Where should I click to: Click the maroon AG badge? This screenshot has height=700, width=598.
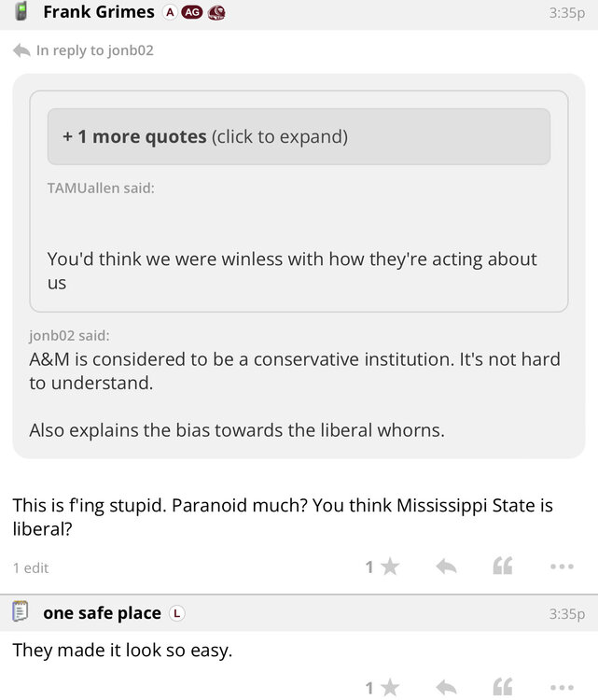point(192,12)
